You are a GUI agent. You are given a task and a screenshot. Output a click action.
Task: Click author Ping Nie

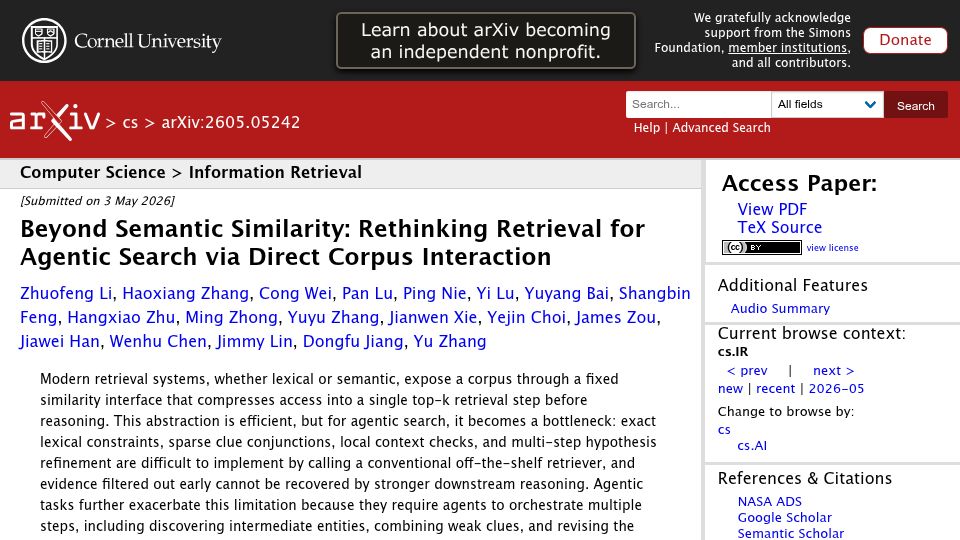pos(435,293)
